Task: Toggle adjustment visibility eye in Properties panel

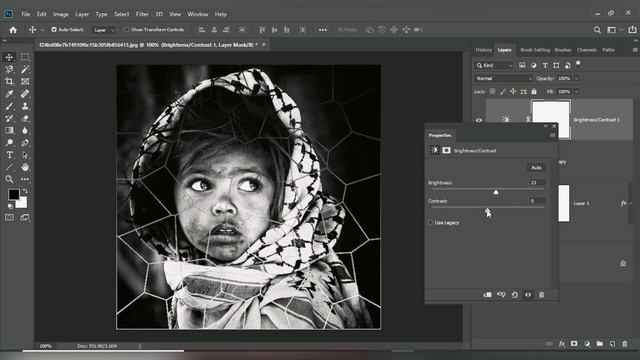Action: coord(528,295)
